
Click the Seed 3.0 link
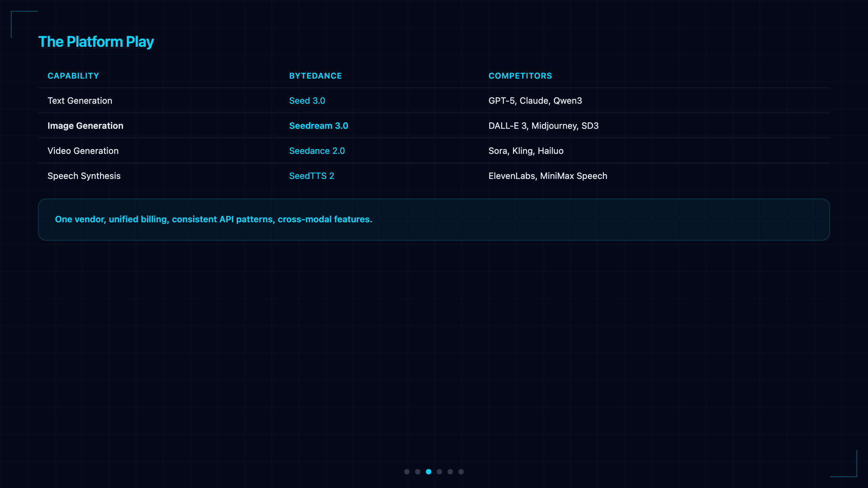[307, 101]
